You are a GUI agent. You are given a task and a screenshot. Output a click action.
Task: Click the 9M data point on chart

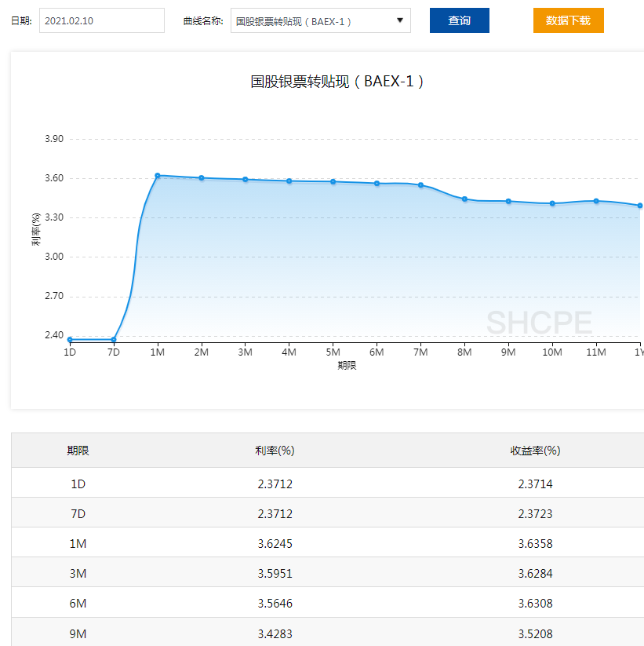(508, 202)
